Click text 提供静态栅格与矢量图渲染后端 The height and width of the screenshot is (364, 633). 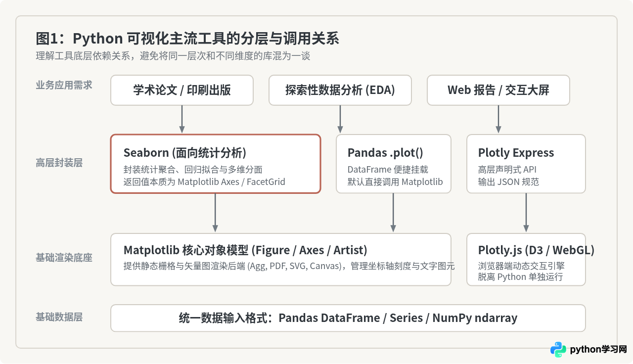coord(289,266)
